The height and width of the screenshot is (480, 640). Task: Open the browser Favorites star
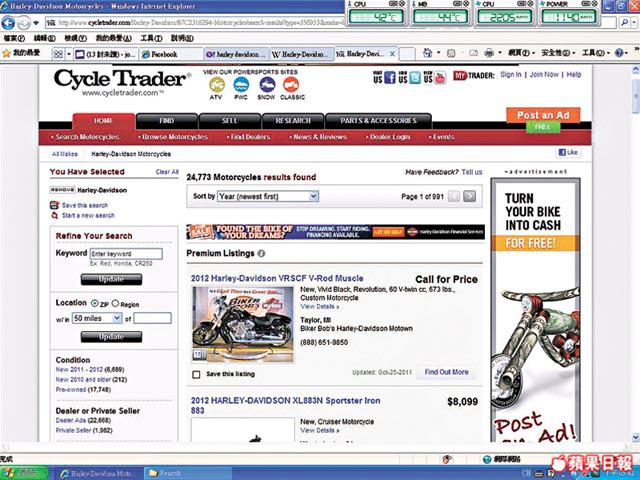click(x=6, y=53)
